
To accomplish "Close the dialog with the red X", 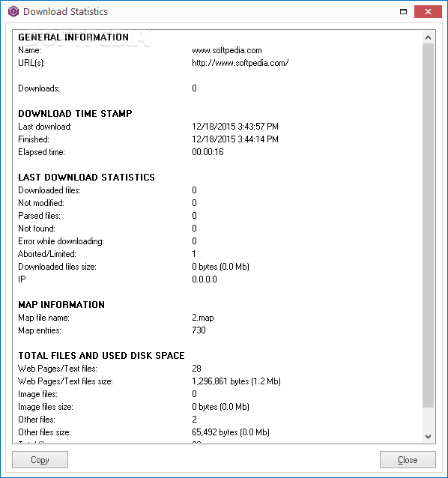I will [x=428, y=11].
